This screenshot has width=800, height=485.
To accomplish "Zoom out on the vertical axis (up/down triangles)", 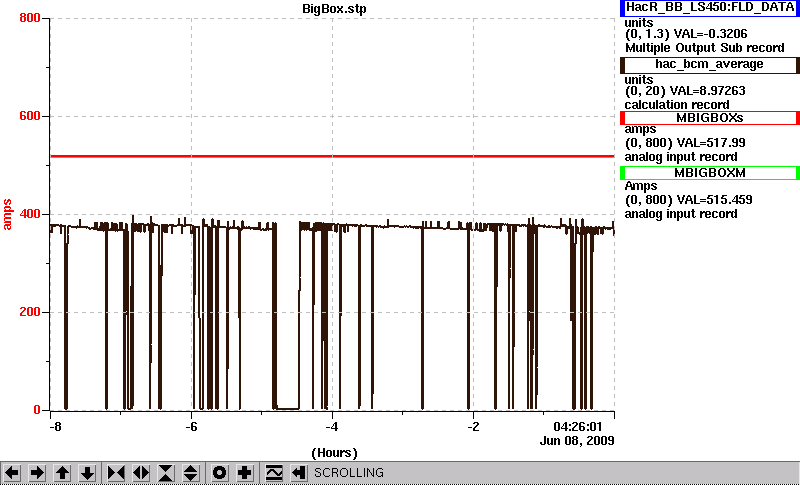I will point(191,473).
